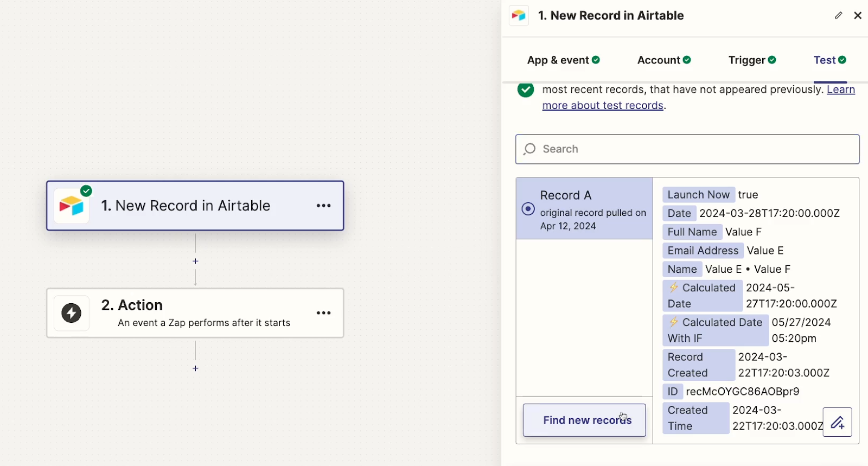The height and width of the screenshot is (466, 868).
Task: Open the Trigger tab
Action: (x=752, y=60)
